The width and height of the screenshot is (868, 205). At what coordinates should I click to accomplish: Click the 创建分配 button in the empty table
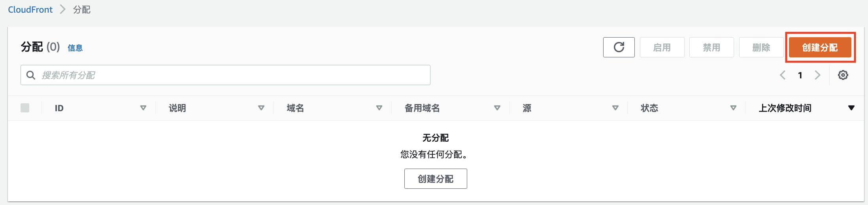tap(435, 179)
